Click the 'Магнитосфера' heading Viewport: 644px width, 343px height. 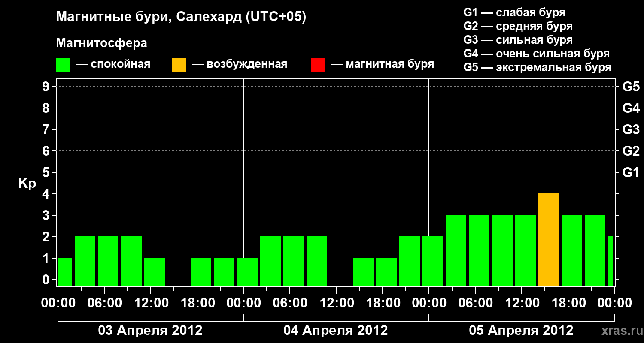[101, 43]
